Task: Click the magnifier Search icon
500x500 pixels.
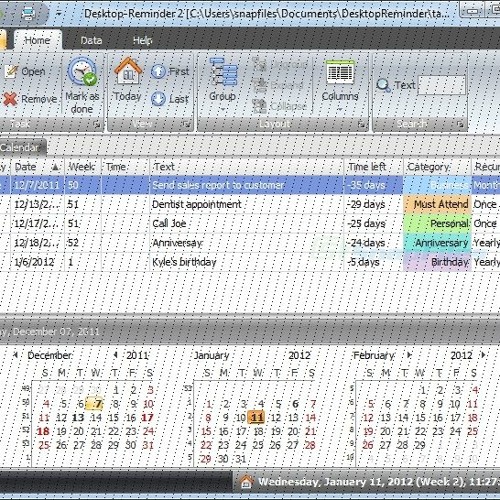Action: [x=383, y=85]
